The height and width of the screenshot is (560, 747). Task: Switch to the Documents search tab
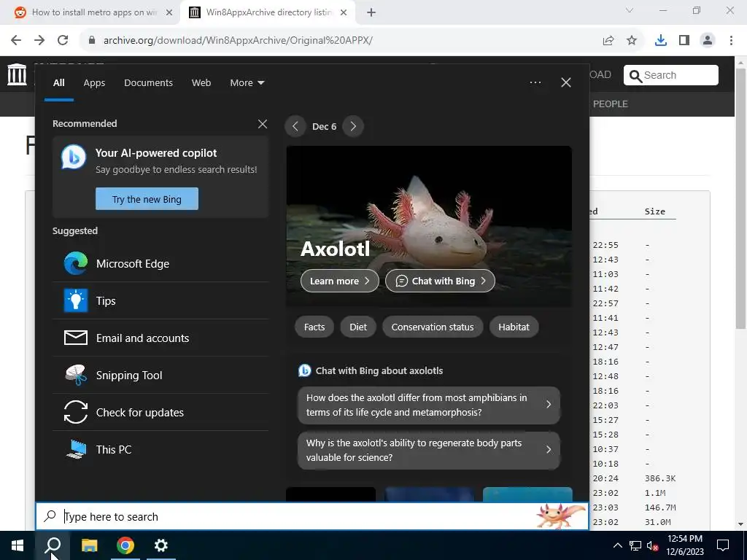coord(148,83)
